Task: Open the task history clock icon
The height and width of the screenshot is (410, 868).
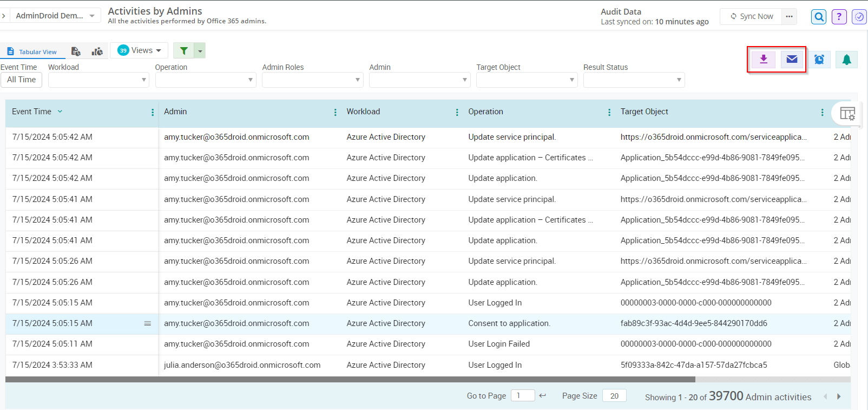Action: [x=859, y=17]
